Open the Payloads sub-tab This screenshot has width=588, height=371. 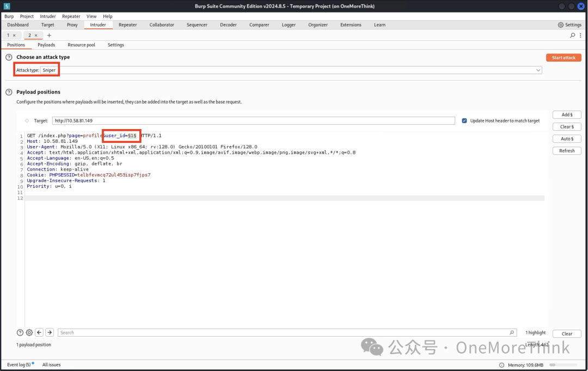(x=46, y=45)
